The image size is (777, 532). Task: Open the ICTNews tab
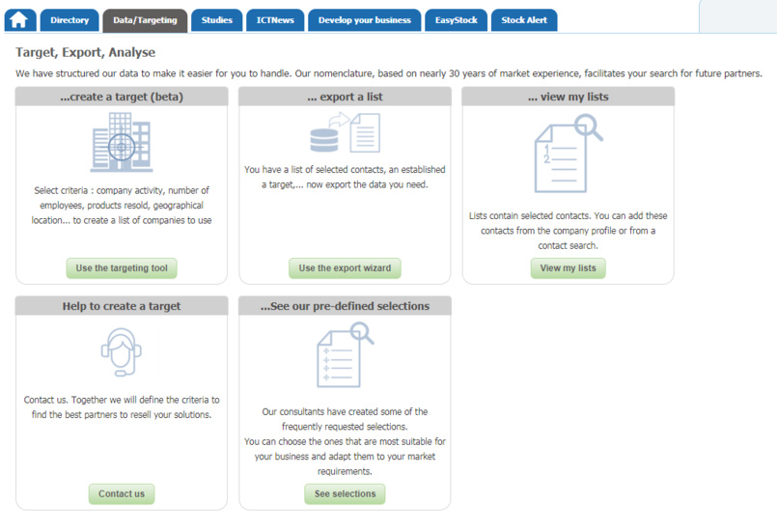275,20
